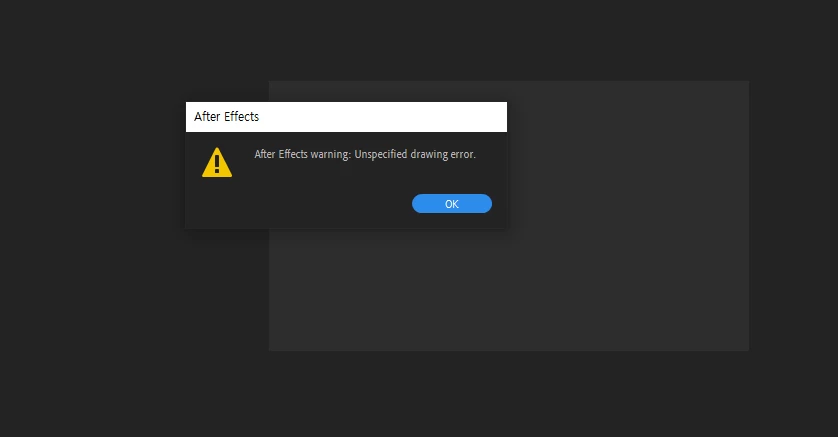Image resolution: width=838 pixels, height=437 pixels.
Task: Click the dialog body area below the warning icon
Action: pos(217,203)
